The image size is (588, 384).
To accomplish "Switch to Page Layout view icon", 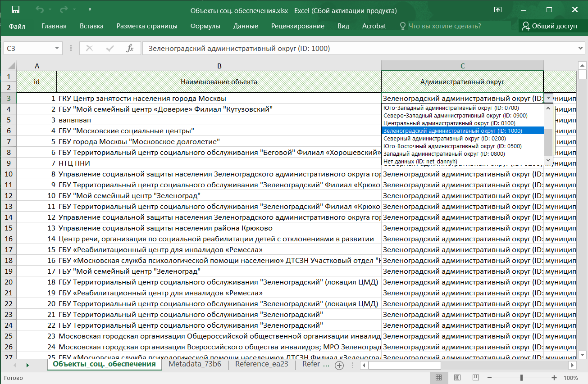I will [x=457, y=378].
